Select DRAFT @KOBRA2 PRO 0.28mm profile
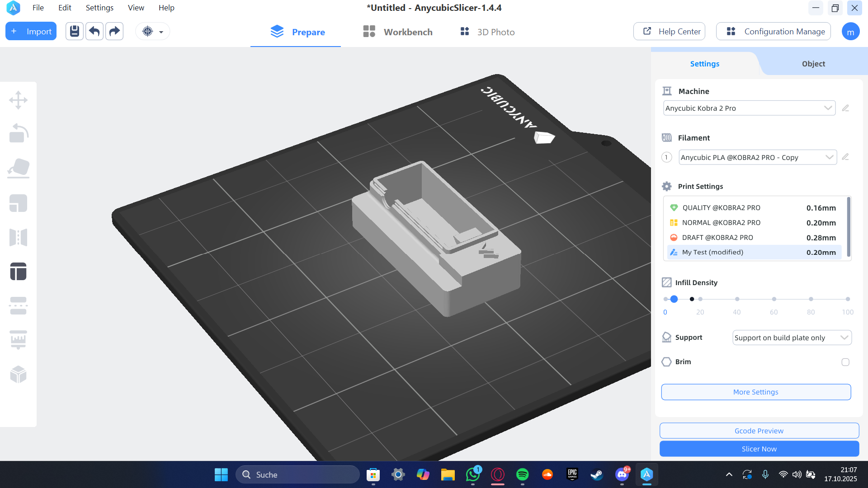 tap(754, 238)
